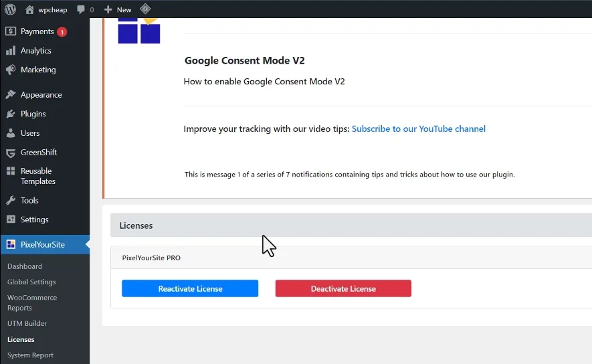Click the Users person icon
Viewport: 592px width, 364px height.
pyautogui.click(x=11, y=133)
